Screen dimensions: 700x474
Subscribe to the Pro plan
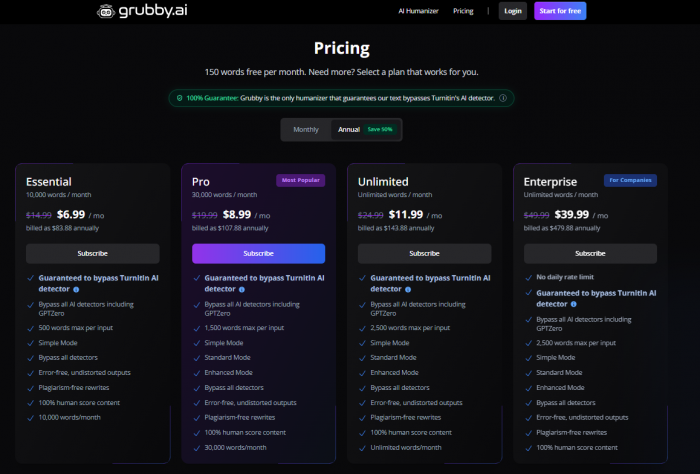tap(258, 253)
